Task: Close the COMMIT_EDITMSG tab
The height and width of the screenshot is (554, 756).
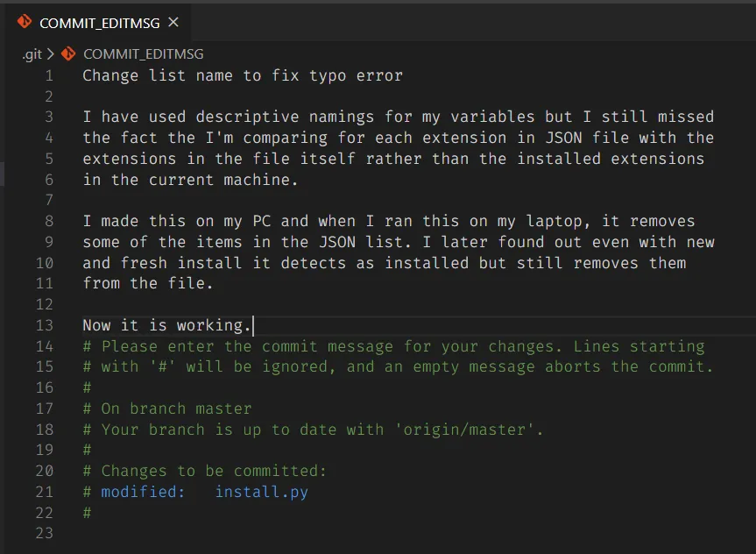Action: point(172,24)
